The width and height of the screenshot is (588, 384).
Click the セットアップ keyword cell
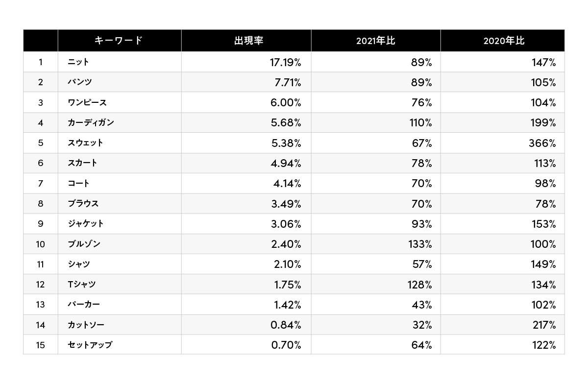(90, 345)
